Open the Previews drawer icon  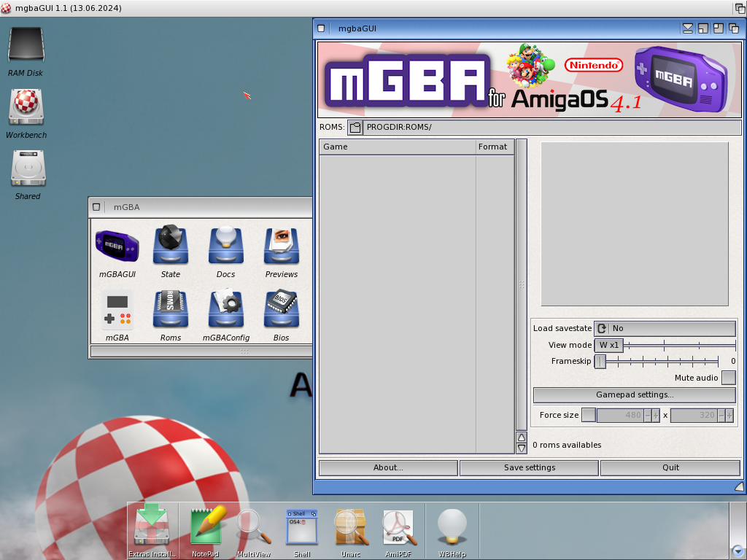pos(282,246)
